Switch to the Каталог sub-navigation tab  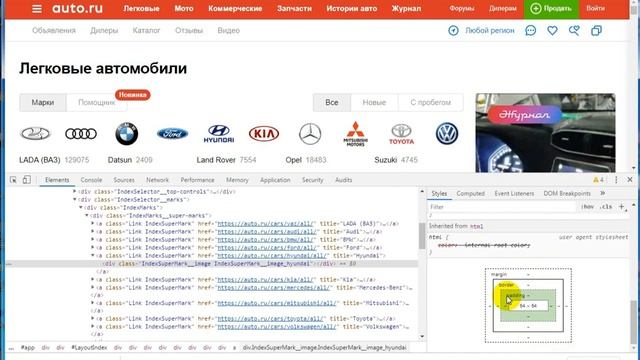pos(146,31)
